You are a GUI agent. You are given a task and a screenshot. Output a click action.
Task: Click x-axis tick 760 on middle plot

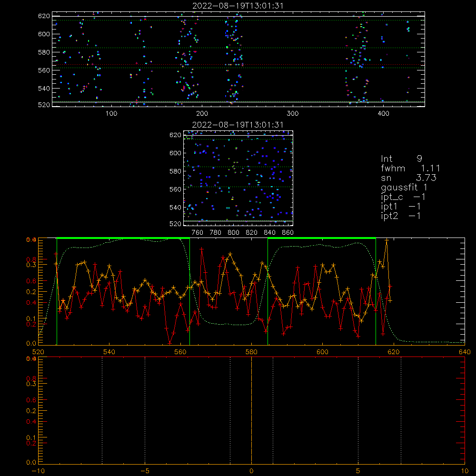[x=198, y=233]
